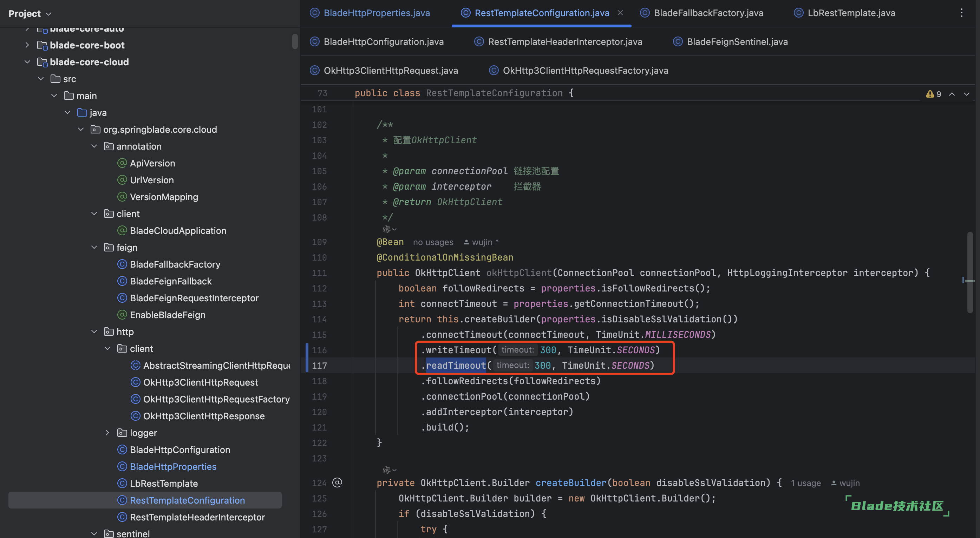The image size is (980, 538).
Task: Open AbstractStreamingClientHttpRequest class in tree
Action: (210, 365)
